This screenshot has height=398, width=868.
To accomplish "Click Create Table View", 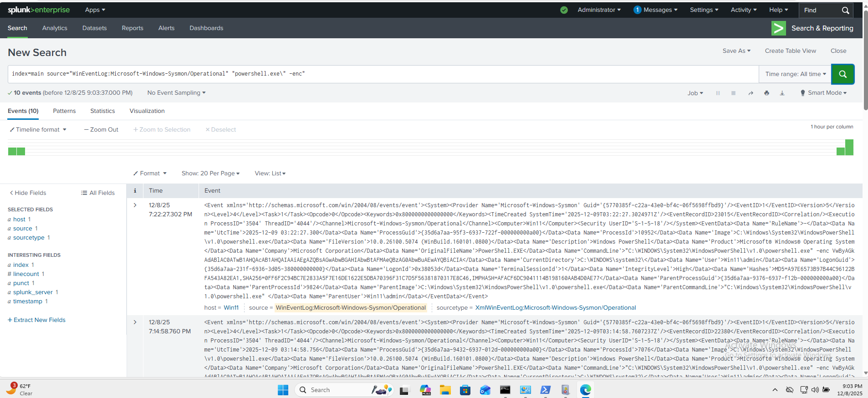I will (x=790, y=51).
